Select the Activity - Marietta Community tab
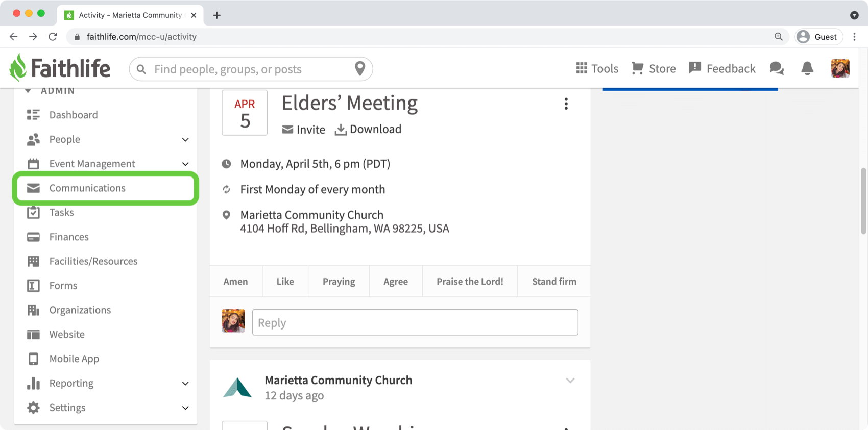Viewport: 868px width, 430px height. coord(130,15)
